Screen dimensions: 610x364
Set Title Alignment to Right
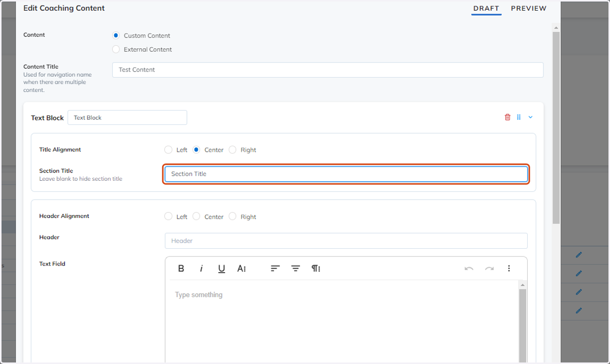click(232, 150)
